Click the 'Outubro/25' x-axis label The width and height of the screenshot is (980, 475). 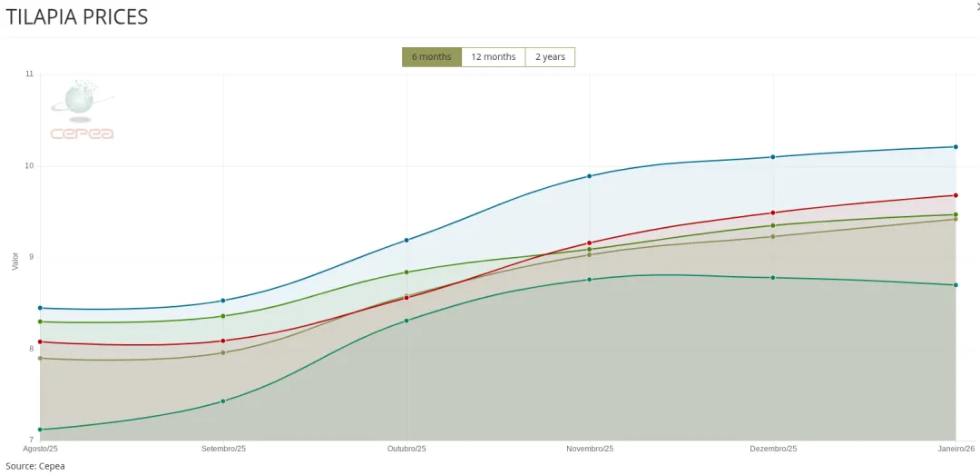click(407, 450)
